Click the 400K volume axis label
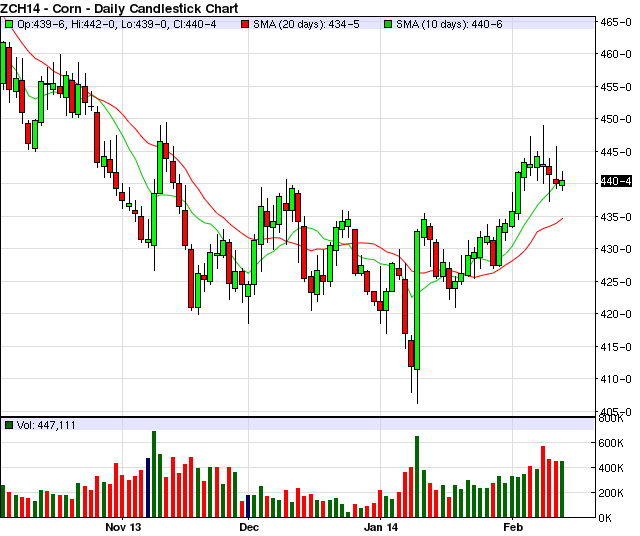 pos(611,468)
